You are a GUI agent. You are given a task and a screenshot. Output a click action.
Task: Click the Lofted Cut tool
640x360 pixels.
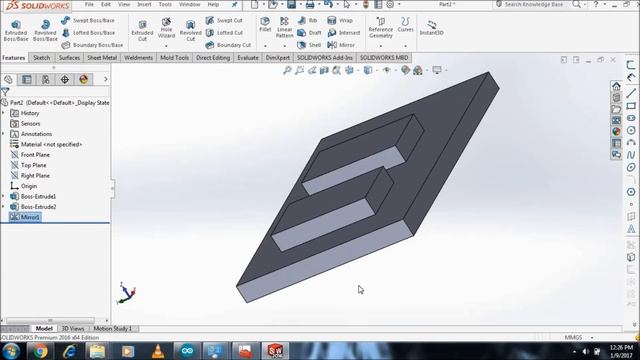(x=224, y=33)
